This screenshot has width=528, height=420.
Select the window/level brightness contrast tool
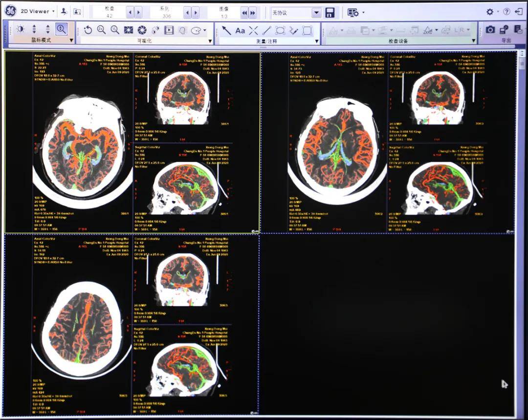click(x=20, y=30)
